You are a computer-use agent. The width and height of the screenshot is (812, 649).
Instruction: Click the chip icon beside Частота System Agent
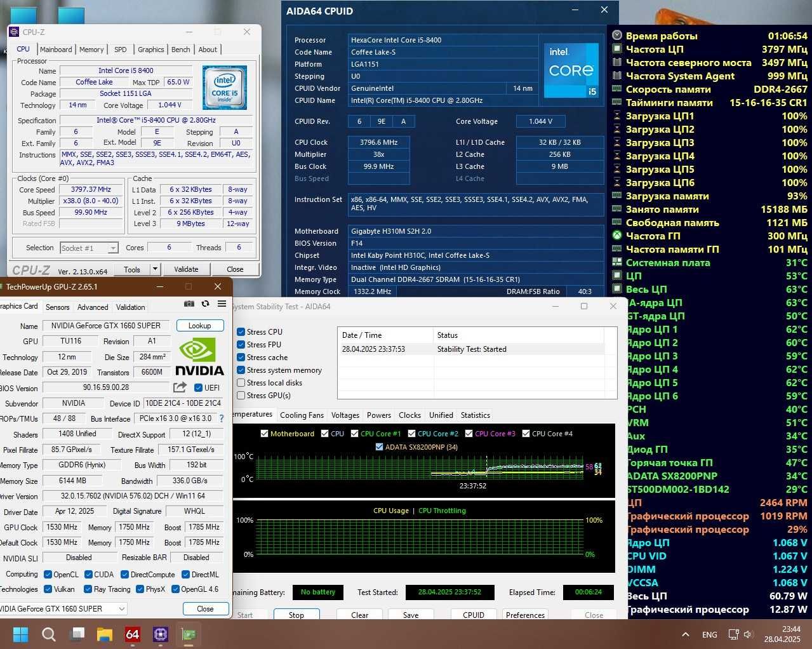[x=617, y=76]
